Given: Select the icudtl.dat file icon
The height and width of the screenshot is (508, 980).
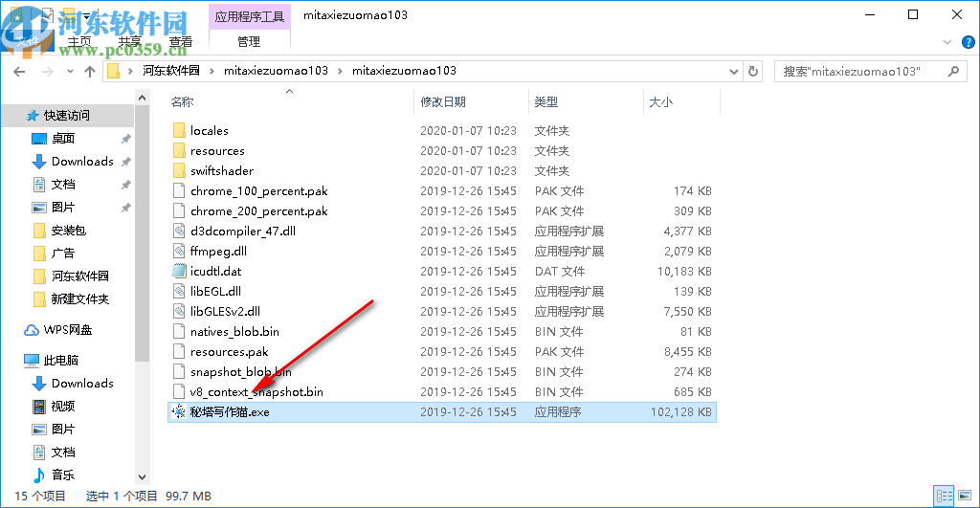Looking at the screenshot, I should [179, 271].
